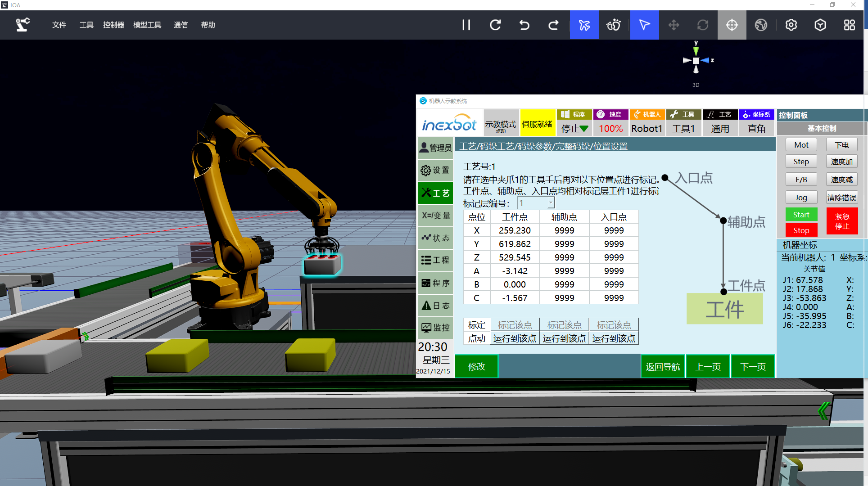
Task: Toggle the crosshair target tool
Action: (x=732, y=25)
